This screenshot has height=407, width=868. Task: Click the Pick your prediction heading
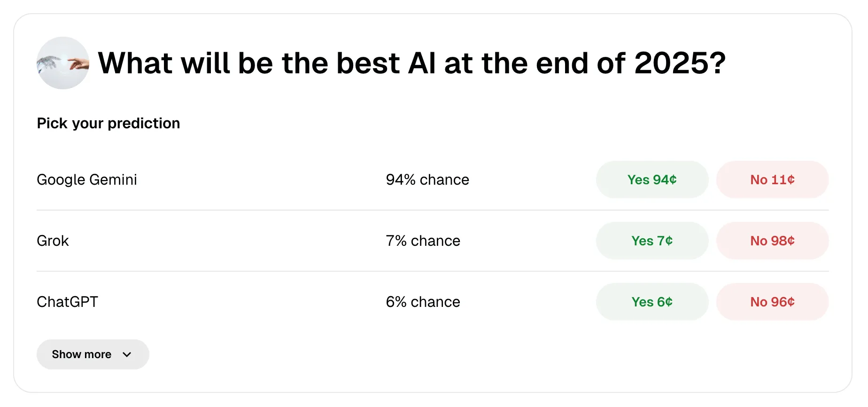[108, 123]
